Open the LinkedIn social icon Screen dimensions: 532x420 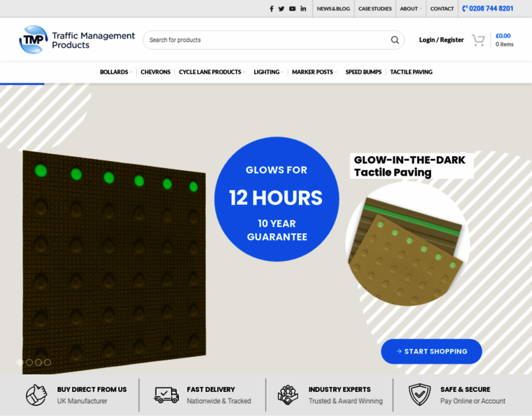[303, 8]
